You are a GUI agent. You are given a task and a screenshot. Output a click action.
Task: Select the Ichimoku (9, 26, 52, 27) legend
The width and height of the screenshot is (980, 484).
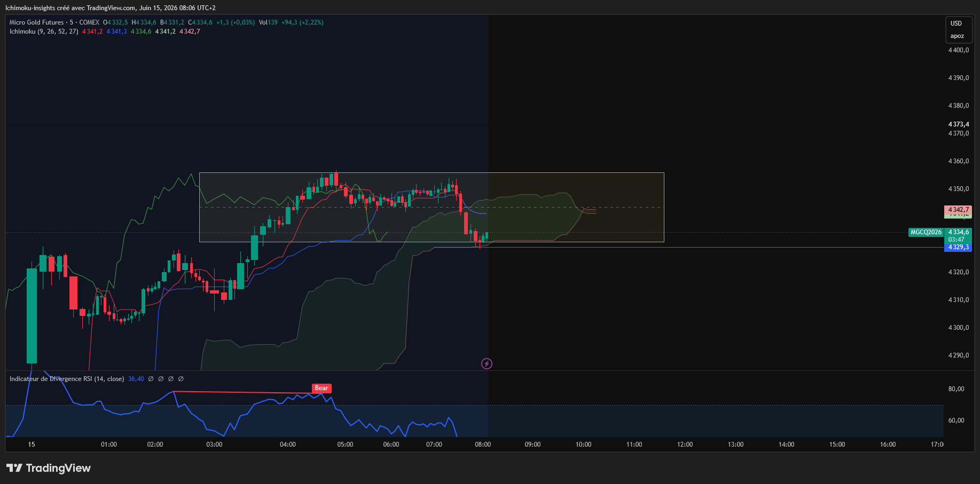point(44,31)
